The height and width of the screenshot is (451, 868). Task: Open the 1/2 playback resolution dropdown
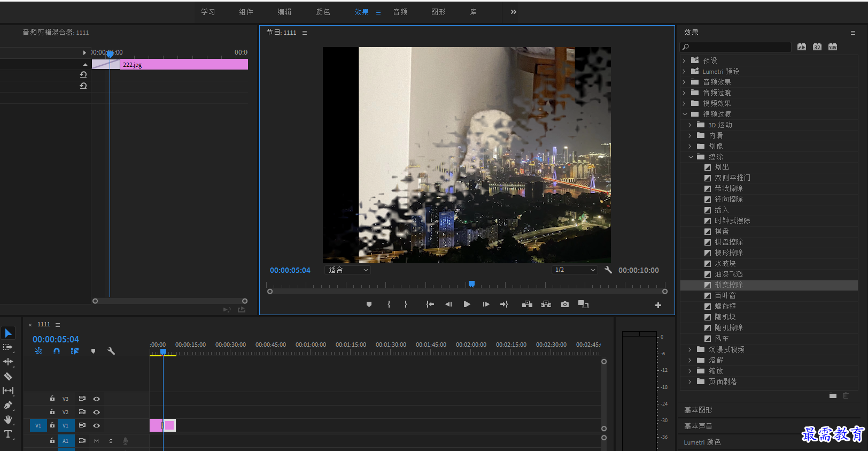pos(575,270)
